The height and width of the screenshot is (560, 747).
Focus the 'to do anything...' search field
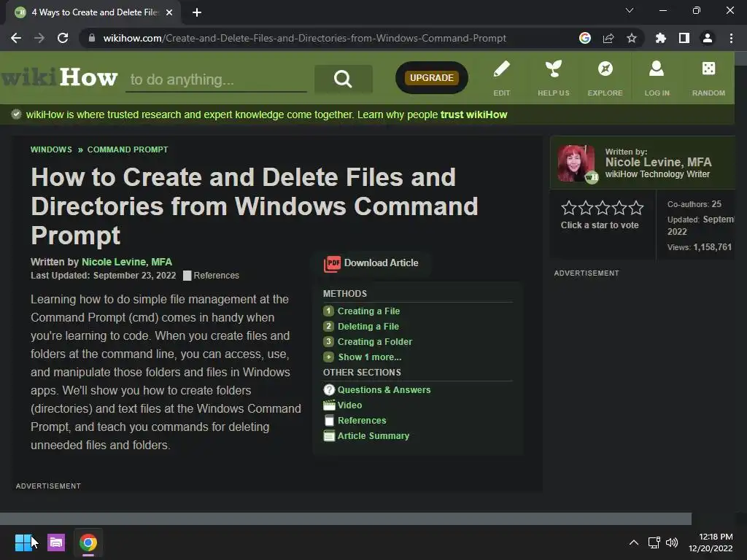[216, 79]
